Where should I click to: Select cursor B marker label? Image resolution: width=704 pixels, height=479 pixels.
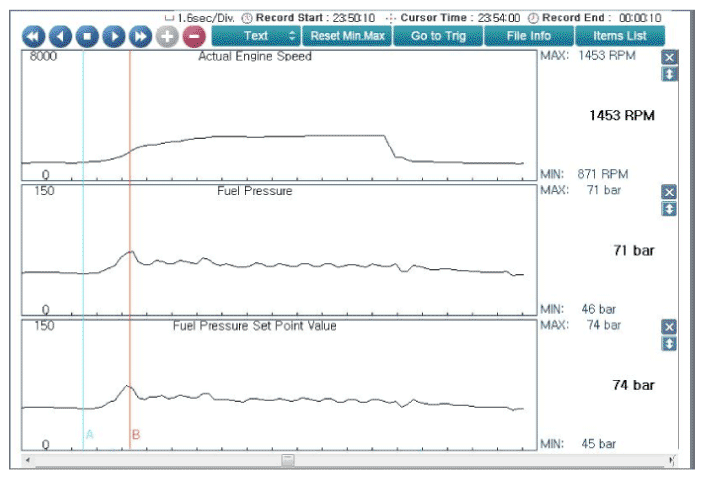click(x=136, y=435)
